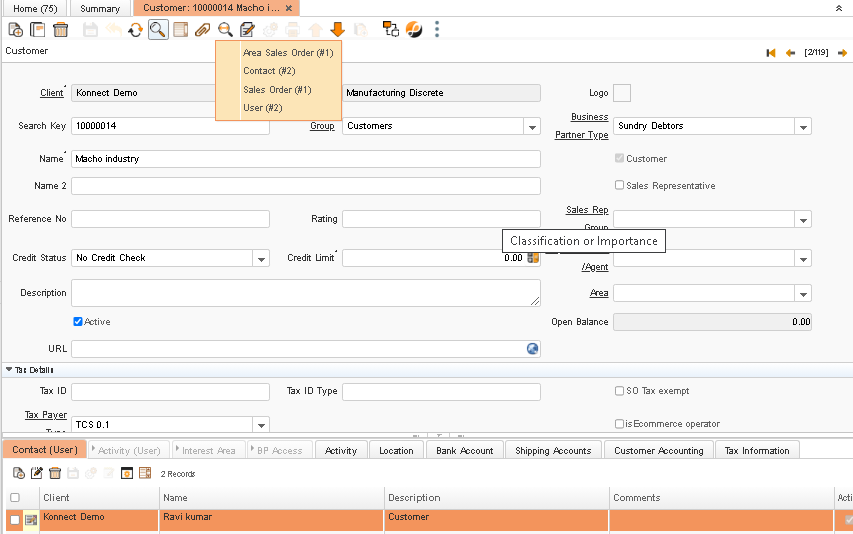Screen dimensions: 853x534
Task: Open the Agent dropdown arrow
Action: coord(803,258)
